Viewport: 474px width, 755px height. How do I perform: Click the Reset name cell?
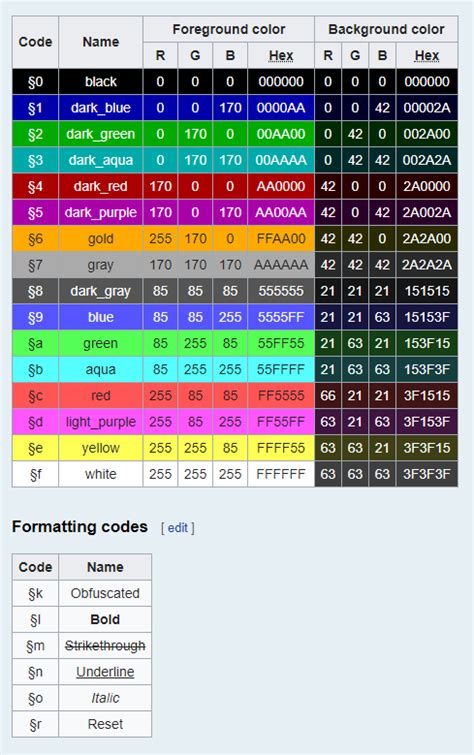coord(105,724)
